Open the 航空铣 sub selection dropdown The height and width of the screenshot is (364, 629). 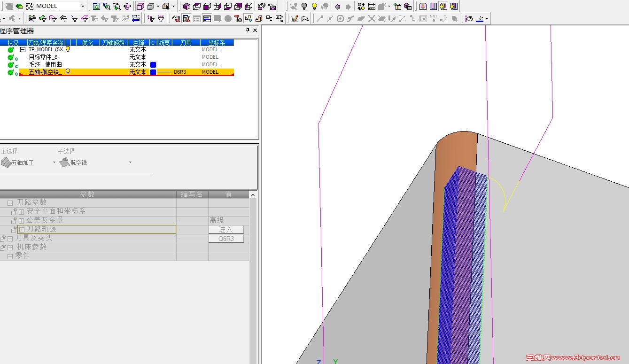(130, 163)
